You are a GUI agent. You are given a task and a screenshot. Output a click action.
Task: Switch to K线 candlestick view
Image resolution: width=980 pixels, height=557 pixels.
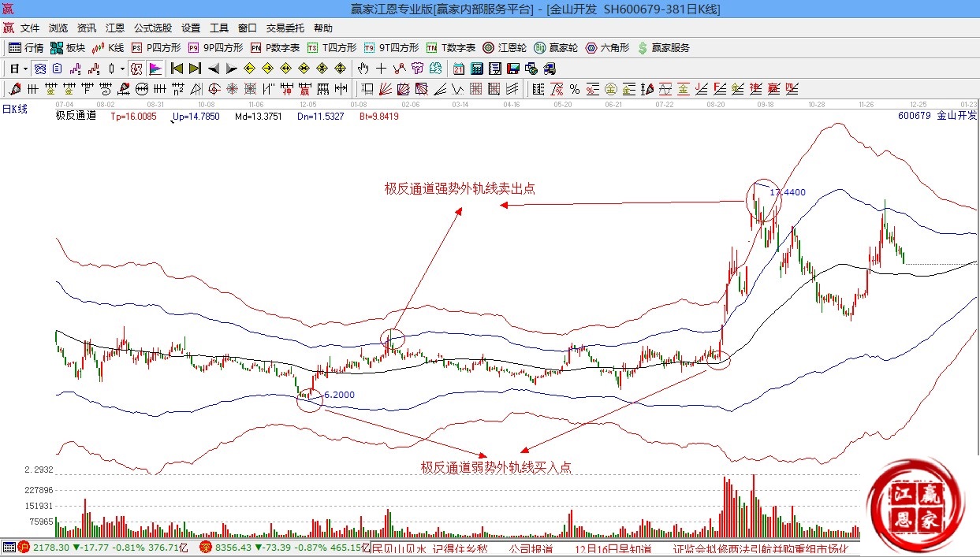coord(108,48)
